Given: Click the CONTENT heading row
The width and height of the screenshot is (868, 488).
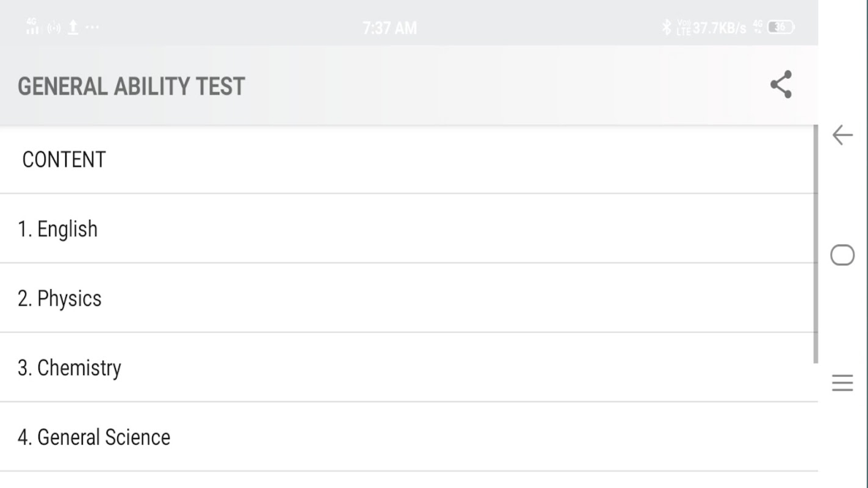Looking at the screenshot, I should [x=64, y=160].
